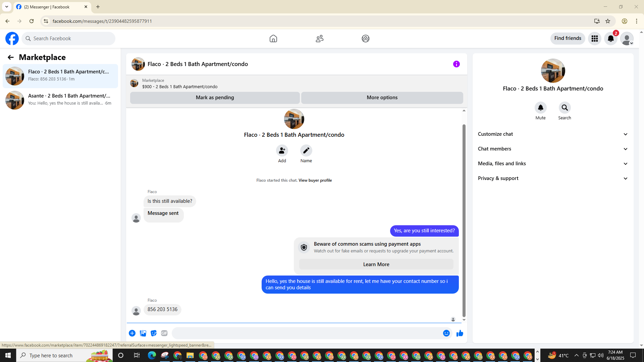The width and height of the screenshot is (644, 362).
Task: Click the listing thumbnail in the right panel
Action: pos(553,71)
